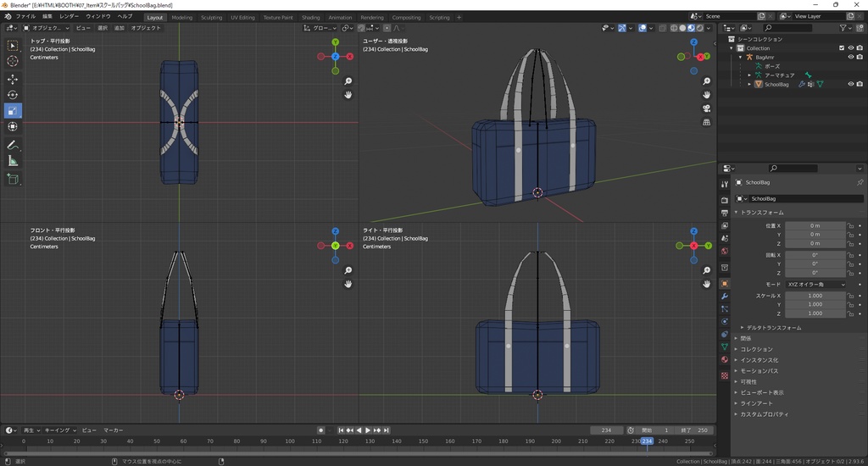The image size is (868, 466).
Task: Switch to the Sculpting workspace tab
Action: [x=211, y=17]
